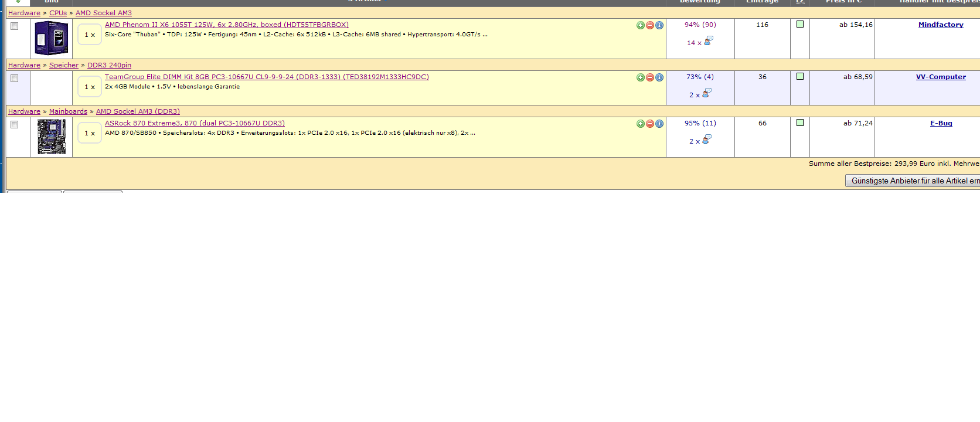
Task: Click the 36 entries count
Action: point(763,77)
